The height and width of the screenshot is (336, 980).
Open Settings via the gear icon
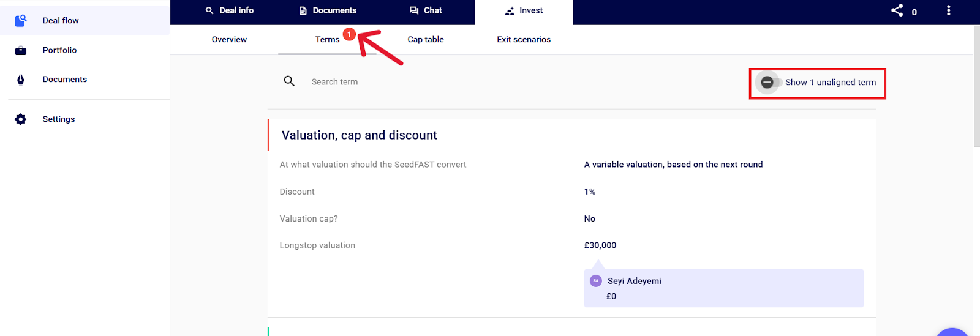point(21,119)
